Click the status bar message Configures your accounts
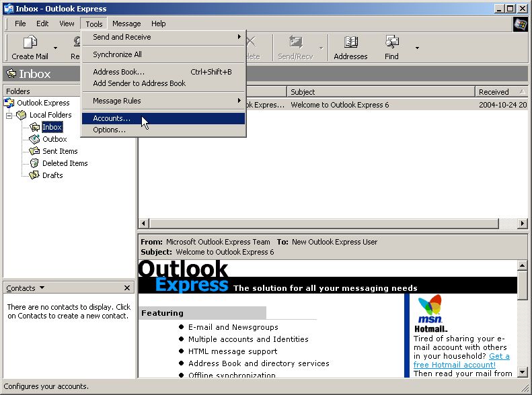This screenshot has height=395, width=532. click(x=46, y=386)
